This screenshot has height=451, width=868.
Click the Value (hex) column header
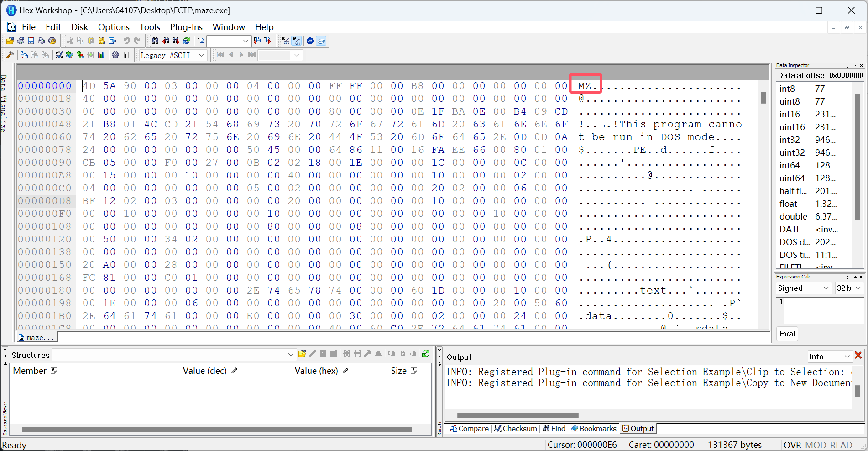click(x=340, y=371)
